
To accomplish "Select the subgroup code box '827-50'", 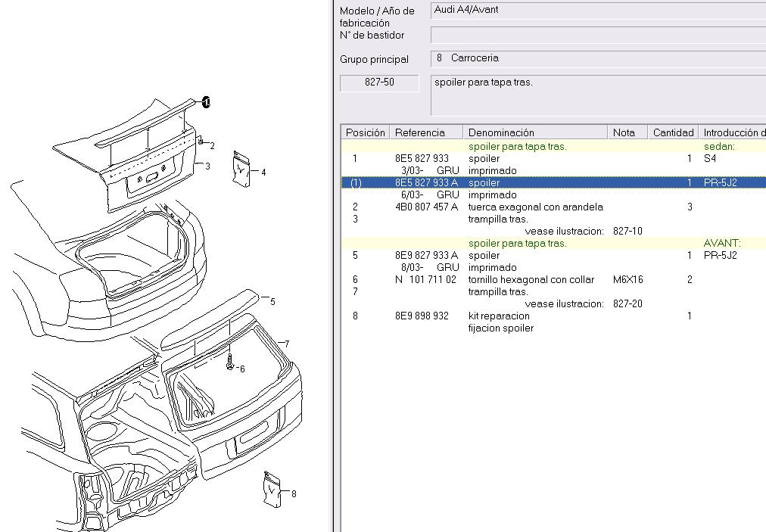I will click(x=379, y=82).
